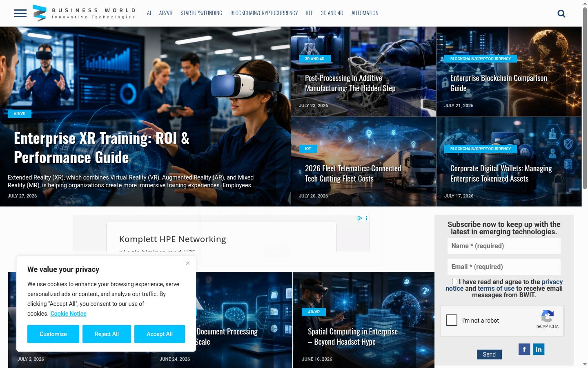Click the July 21, 2026 date
Screen dimensions: 588x368
[459, 105]
